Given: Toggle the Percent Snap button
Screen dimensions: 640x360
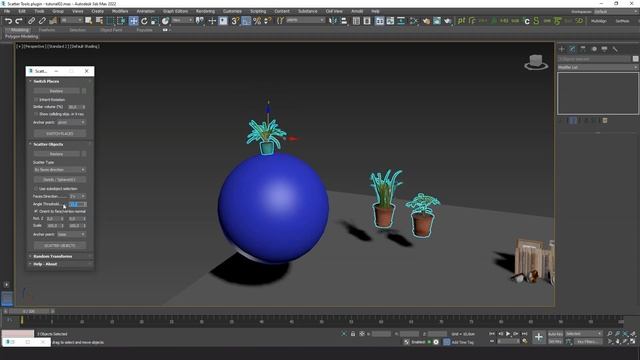Looking at the screenshot, I should [x=257, y=21].
